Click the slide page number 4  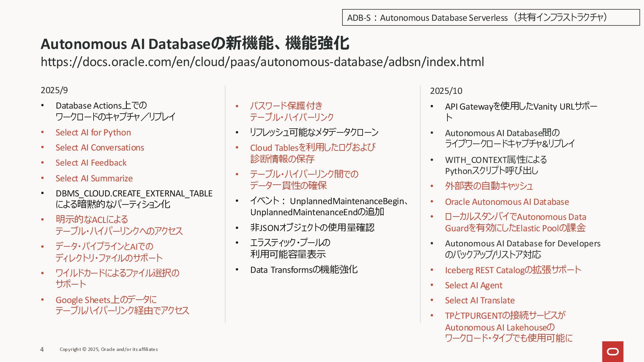click(x=42, y=349)
